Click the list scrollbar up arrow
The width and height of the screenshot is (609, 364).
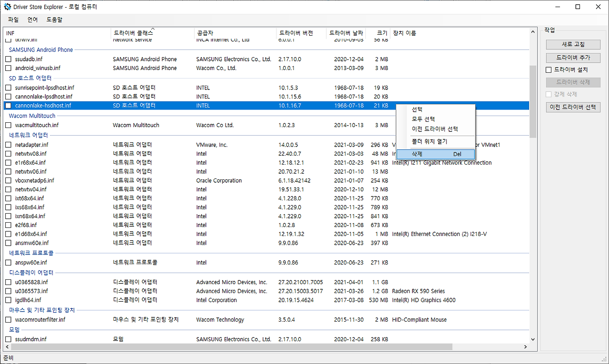pos(533,31)
